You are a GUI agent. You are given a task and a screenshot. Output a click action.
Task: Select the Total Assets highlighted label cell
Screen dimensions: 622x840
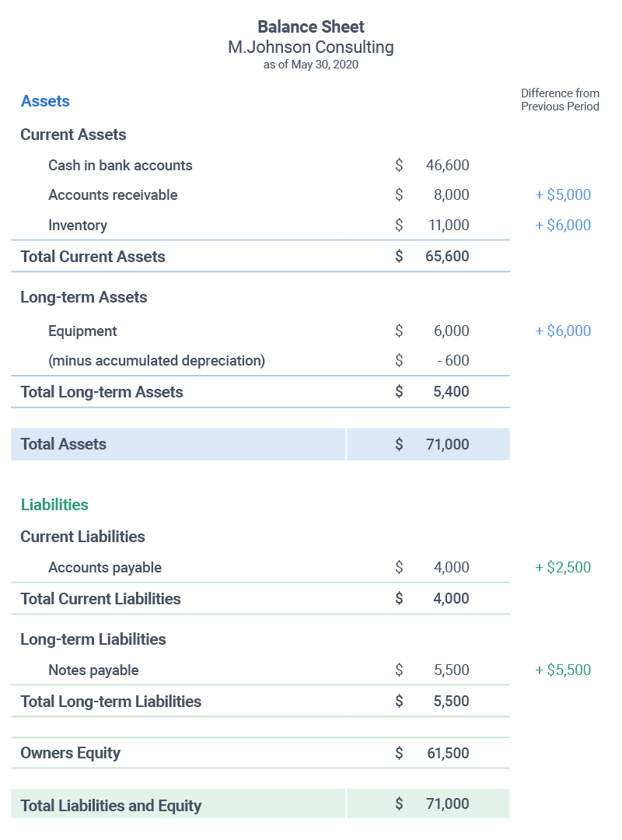point(64,444)
